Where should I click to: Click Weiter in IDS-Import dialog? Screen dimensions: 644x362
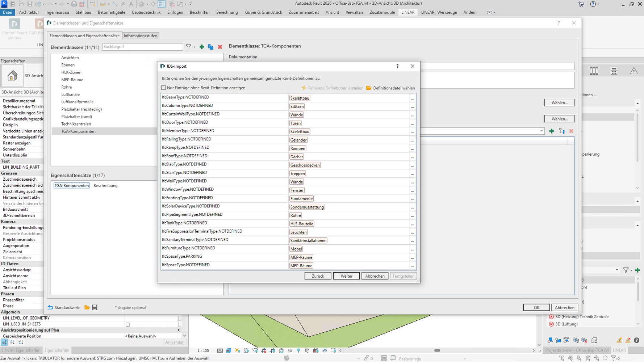coord(346,276)
